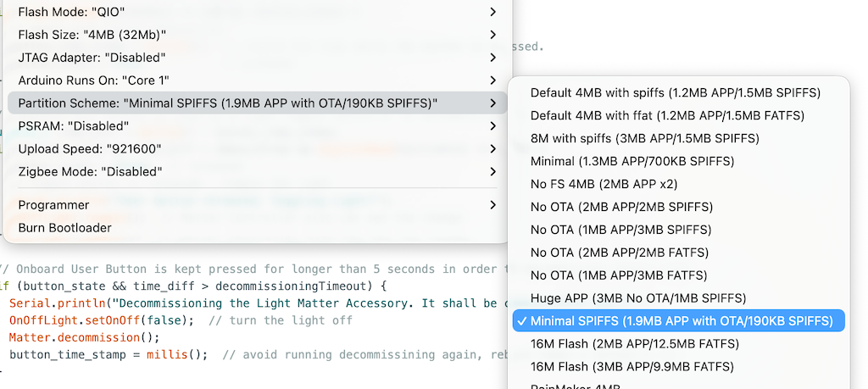The image size is (868, 389).
Task: Expand the Flash Size "4MB (32Mb)" submenu
Action: [254, 35]
